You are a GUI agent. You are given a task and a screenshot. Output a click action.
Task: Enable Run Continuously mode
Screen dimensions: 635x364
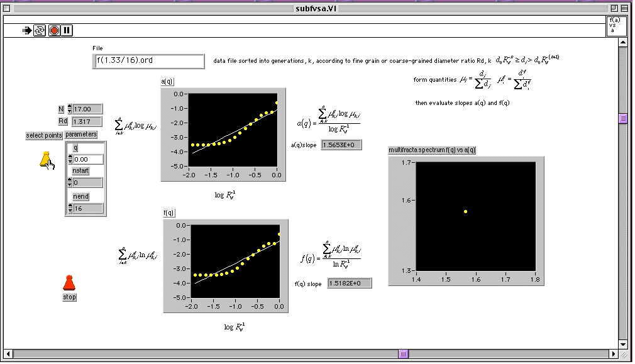coord(40,30)
